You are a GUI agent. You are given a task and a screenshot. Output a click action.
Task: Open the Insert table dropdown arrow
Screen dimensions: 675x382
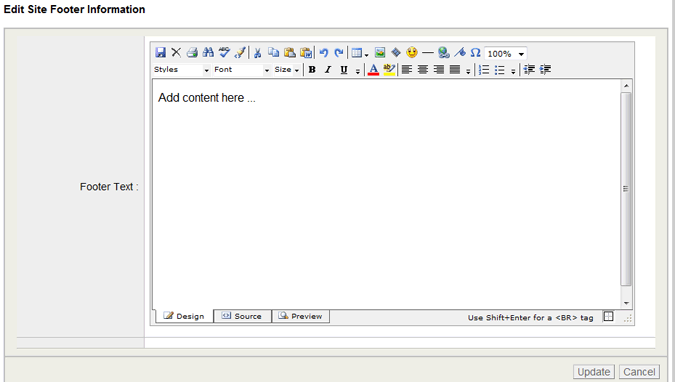(366, 55)
